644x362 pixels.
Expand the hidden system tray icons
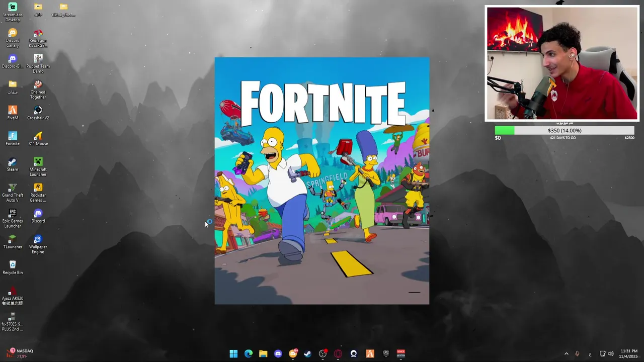coord(566,353)
